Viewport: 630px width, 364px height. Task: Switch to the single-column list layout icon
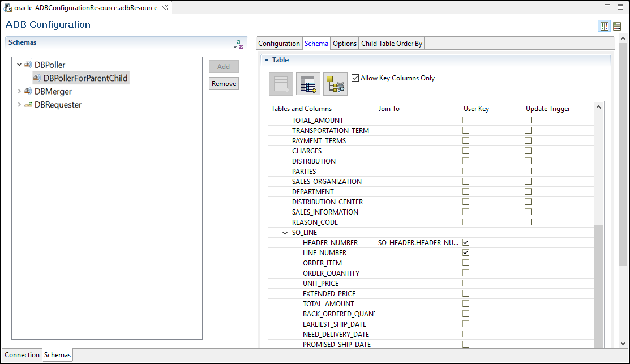pyautogui.click(x=617, y=27)
